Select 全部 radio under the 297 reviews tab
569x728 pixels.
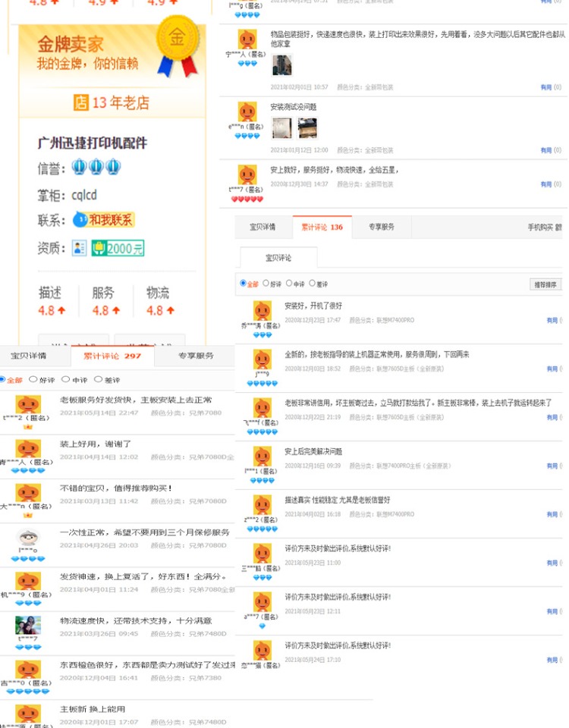(2, 379)
